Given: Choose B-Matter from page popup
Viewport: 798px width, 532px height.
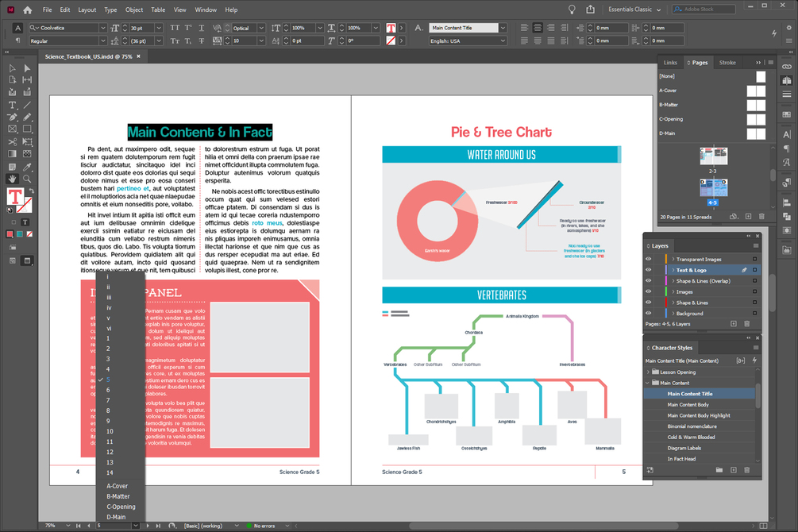Looking at the screenshot, I should pyautogui.click(x=118, y=496).
